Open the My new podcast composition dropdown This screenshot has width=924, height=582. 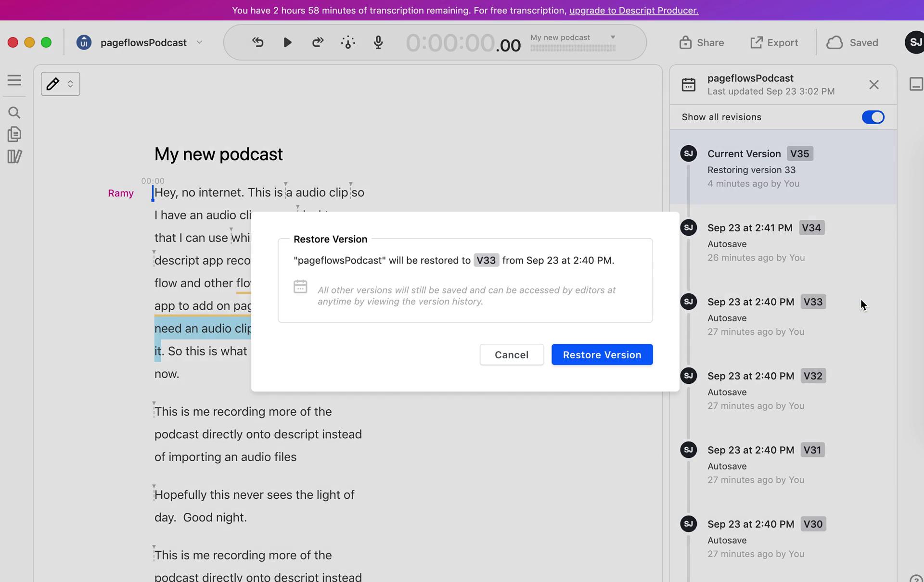coord(613,37)
